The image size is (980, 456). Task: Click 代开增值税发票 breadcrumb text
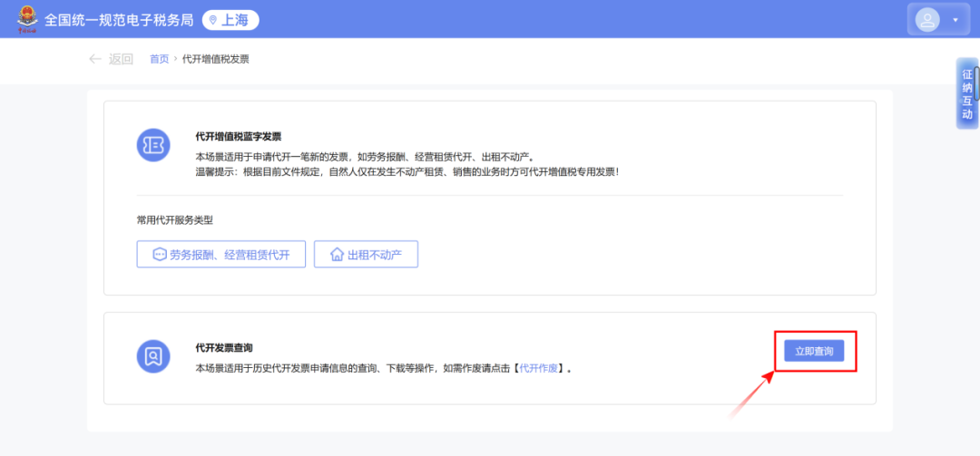coord(216,59)
